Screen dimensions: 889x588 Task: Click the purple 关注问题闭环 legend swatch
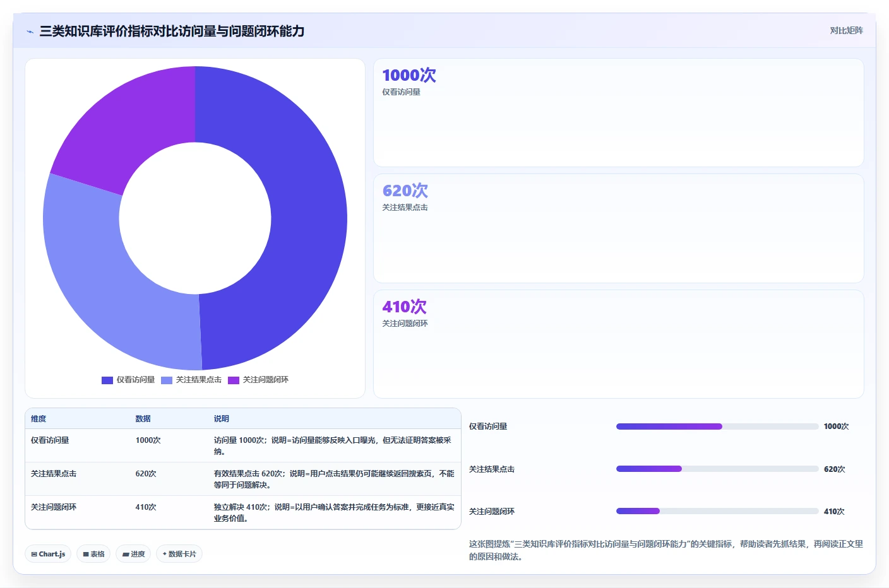[234, 380]
